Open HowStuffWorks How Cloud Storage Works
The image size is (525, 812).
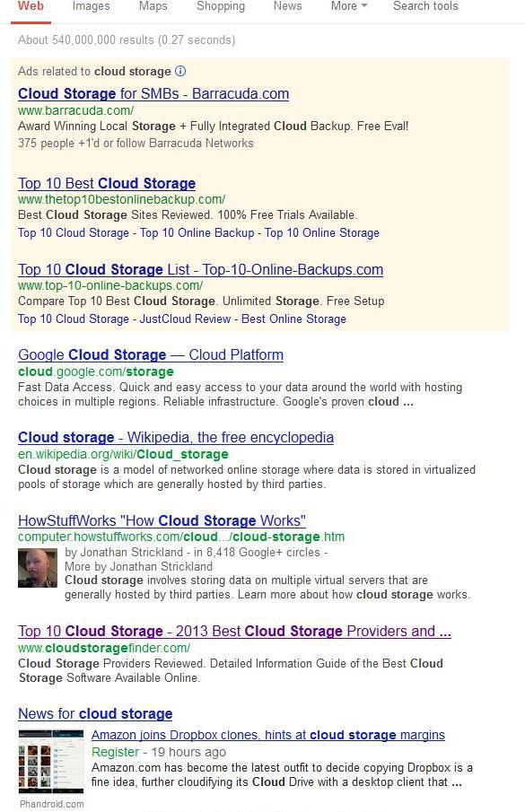point(162,520)
